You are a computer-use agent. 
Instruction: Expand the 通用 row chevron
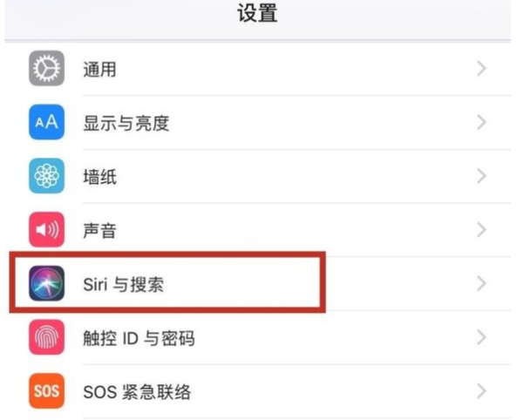481,69
